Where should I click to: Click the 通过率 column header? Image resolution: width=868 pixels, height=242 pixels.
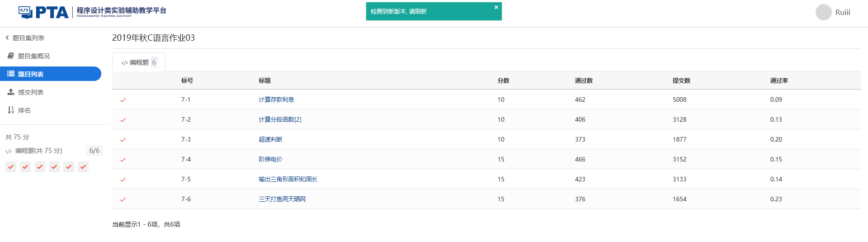(779, 81)
